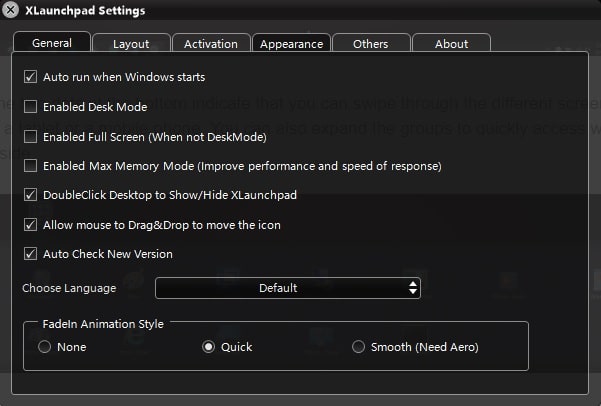Image resolution: width=601 pixels, height=406 pixels.
Task: Open the About tab
Action: click(x=452, y=43)
